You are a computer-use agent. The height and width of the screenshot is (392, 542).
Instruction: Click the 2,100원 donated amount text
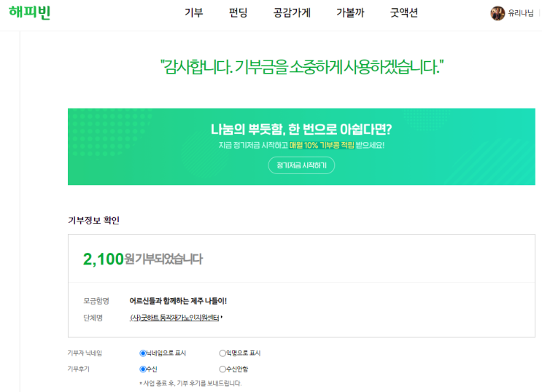(104, 259)
